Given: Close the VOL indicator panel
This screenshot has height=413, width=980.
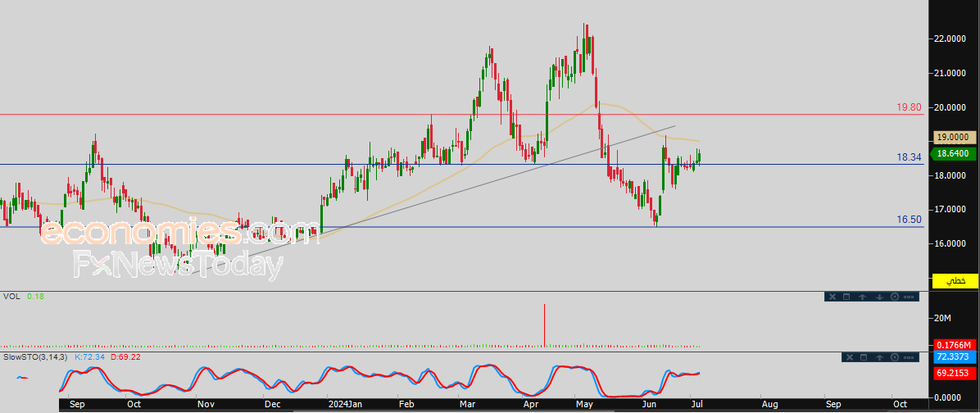Looking at the screenshot, I should 833,297.
